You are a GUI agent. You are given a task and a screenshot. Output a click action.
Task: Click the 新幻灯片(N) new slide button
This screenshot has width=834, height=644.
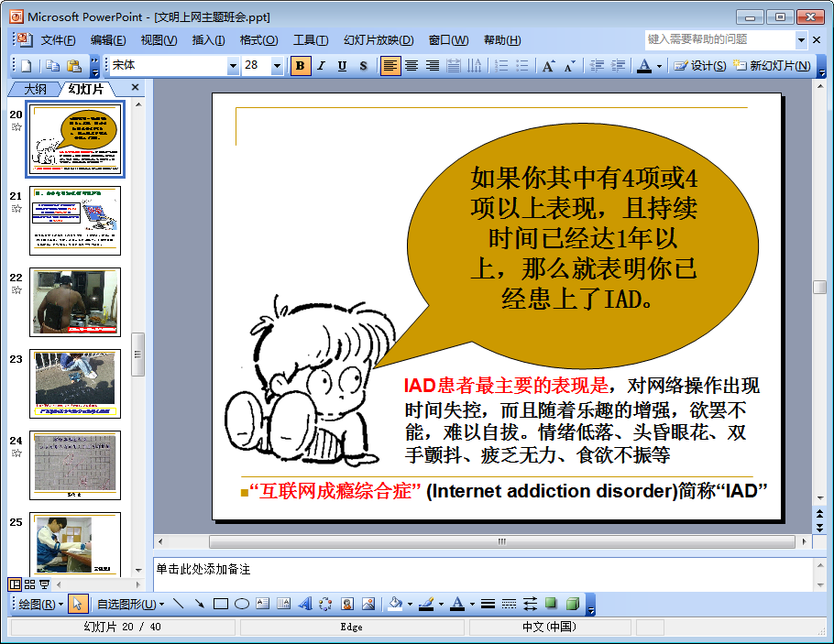pyautogui.click(x=772, y=66)
